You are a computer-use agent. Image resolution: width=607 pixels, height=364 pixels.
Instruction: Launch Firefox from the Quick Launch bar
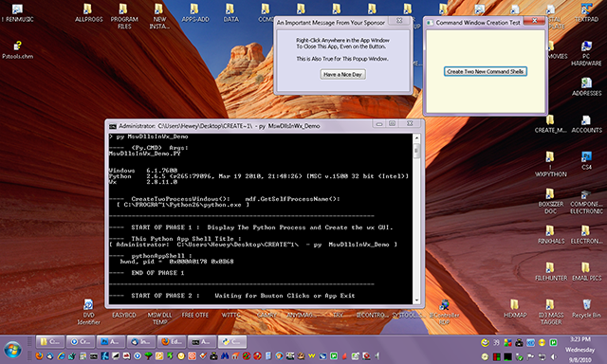point(39,355)
